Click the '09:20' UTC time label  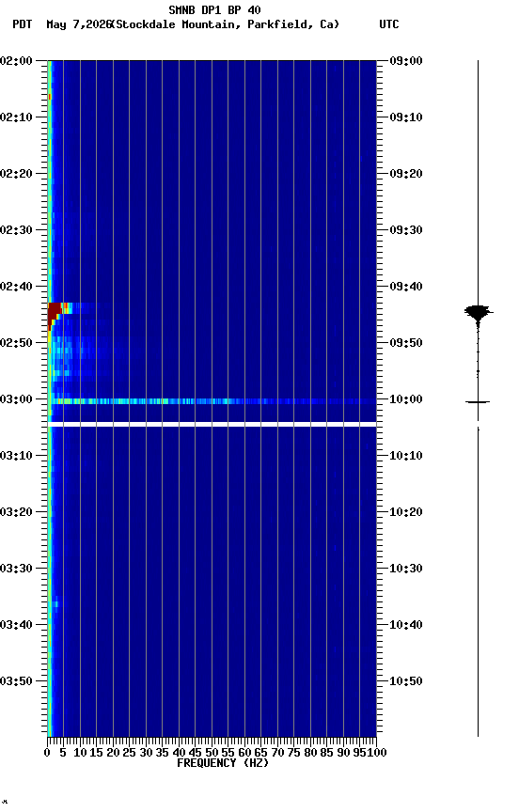(x=406, y=174)
